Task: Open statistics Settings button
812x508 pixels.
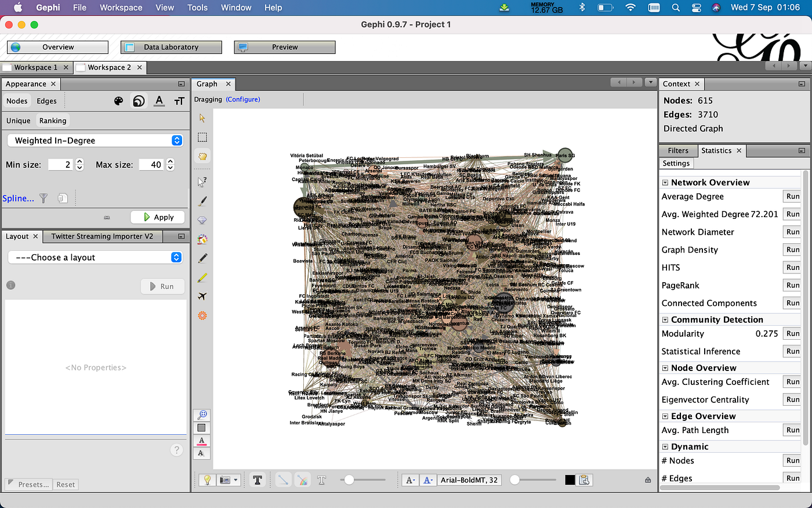Action: pos(676,164)
